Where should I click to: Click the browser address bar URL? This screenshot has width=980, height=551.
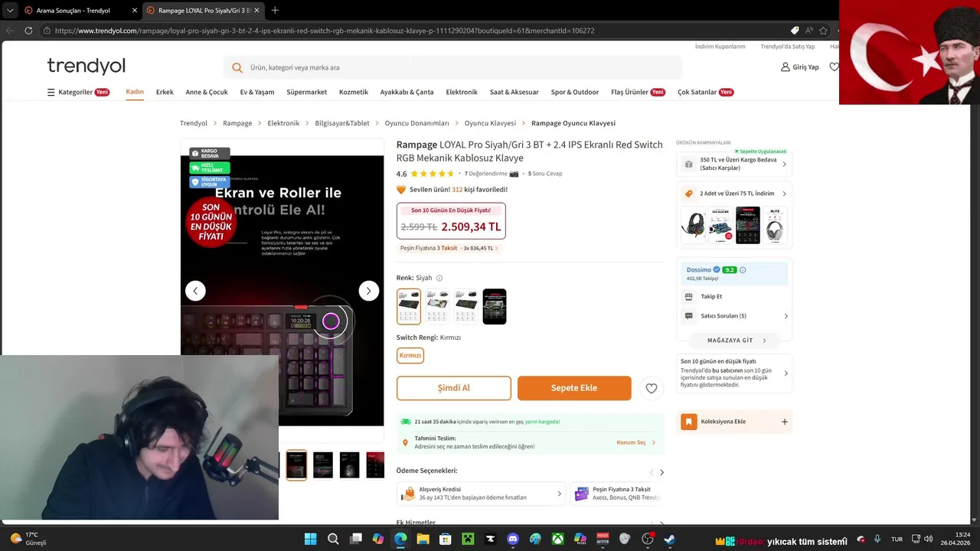click(325, 31)
